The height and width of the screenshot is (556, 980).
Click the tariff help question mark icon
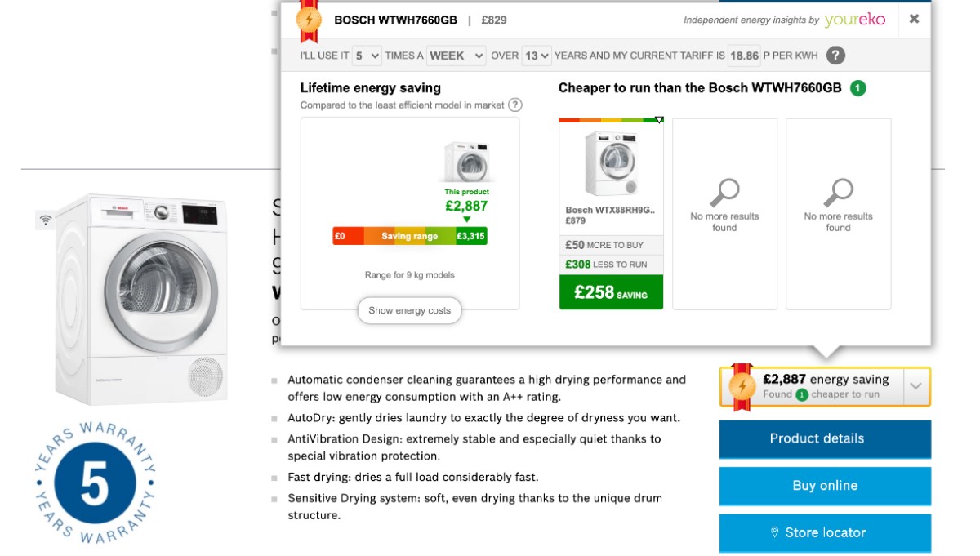[x=835, y=56]
